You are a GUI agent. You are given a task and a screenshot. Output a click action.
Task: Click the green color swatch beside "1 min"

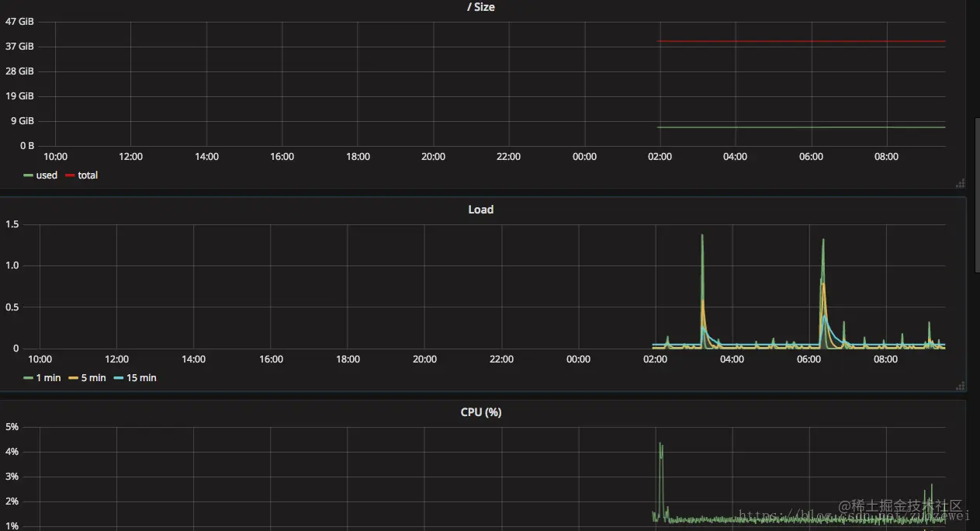29,378
